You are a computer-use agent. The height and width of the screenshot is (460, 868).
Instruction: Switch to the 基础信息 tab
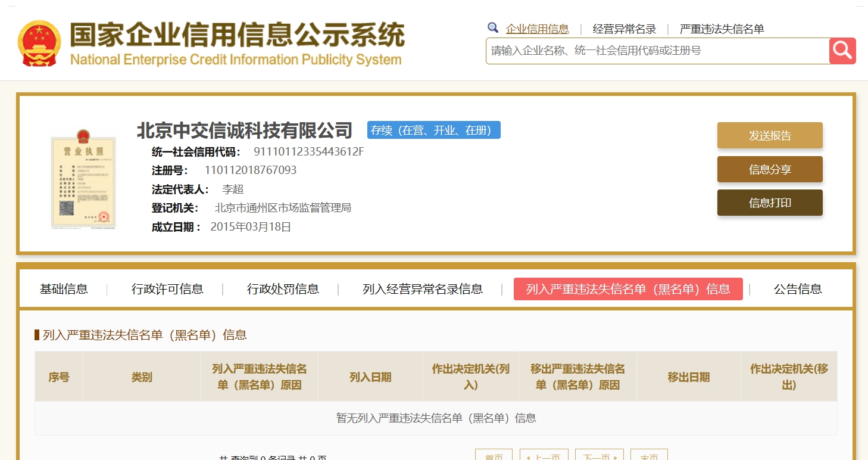(64, 289)
